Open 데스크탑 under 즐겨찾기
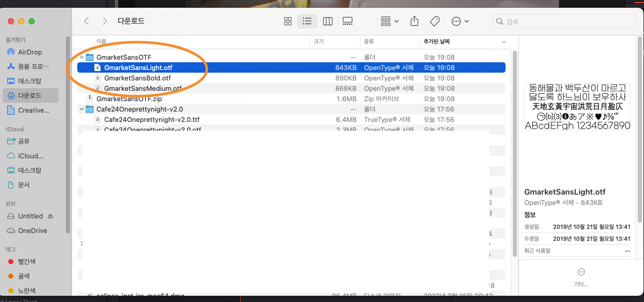 (x=30, y=81)
